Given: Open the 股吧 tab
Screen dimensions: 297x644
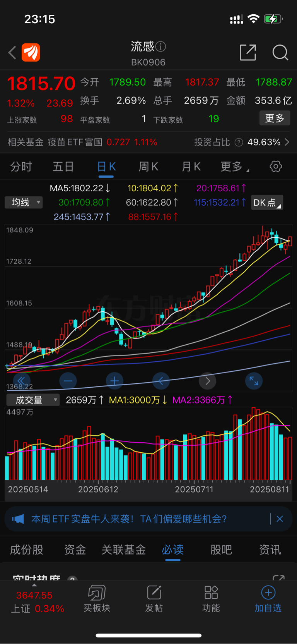Looking at the screenshot, I should coord(221,550).
